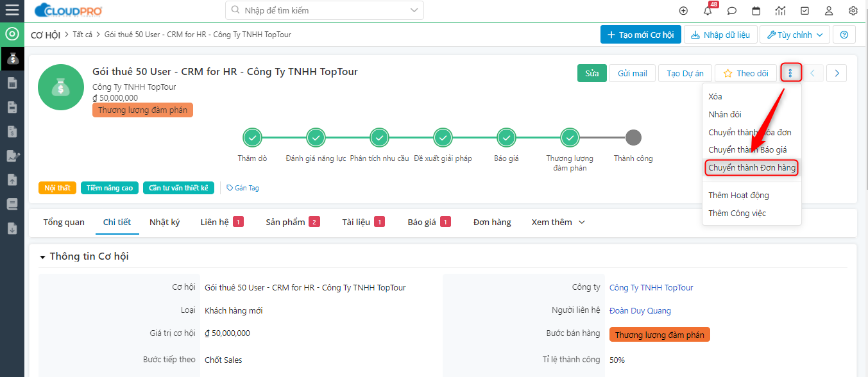The width and height of the screenshot is (868, 377).
Task: Click the Phân tích nhu cầu stage circle
Action: 379,137
